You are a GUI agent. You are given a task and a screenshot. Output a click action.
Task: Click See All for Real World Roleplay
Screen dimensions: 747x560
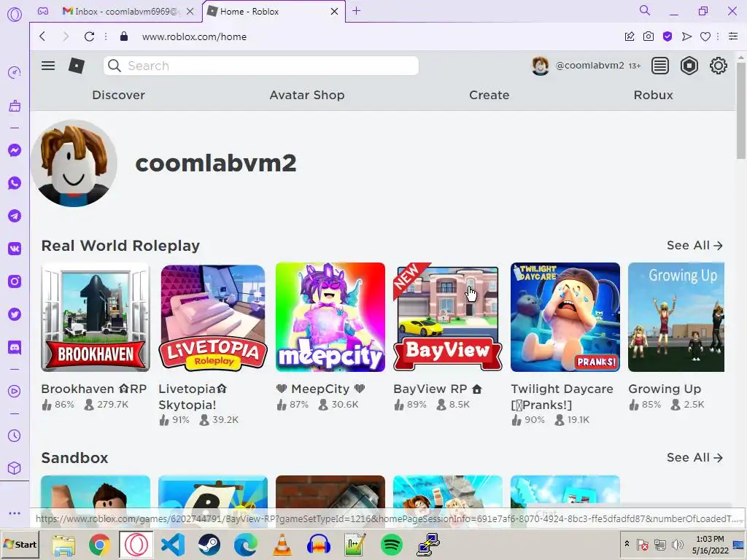click(x=694, y=245)
